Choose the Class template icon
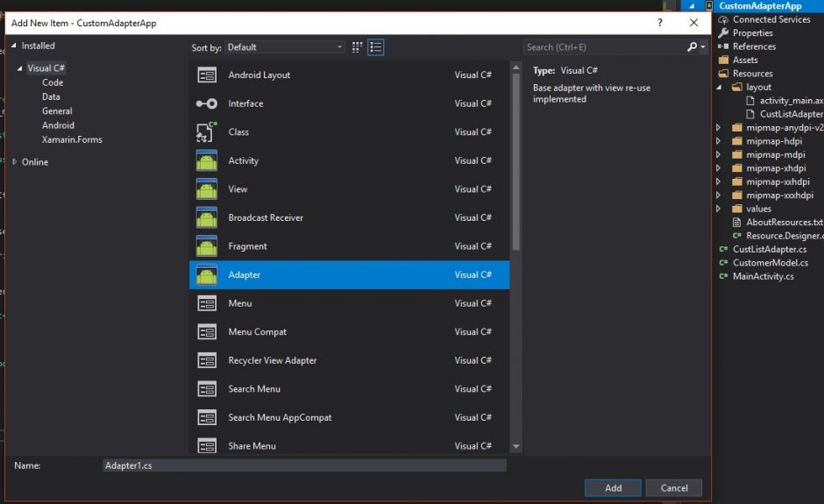This screenshot has width=824, height=504. point(207,131)
